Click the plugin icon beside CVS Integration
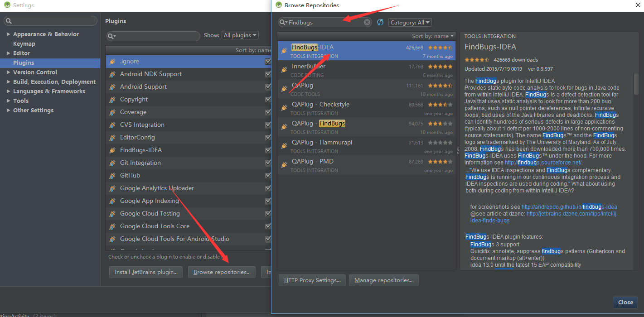This screenshot has width=644, height=317. click(x=112, y=125)
